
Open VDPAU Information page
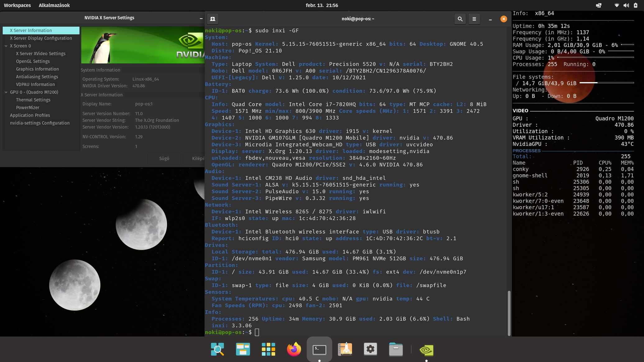35,85
